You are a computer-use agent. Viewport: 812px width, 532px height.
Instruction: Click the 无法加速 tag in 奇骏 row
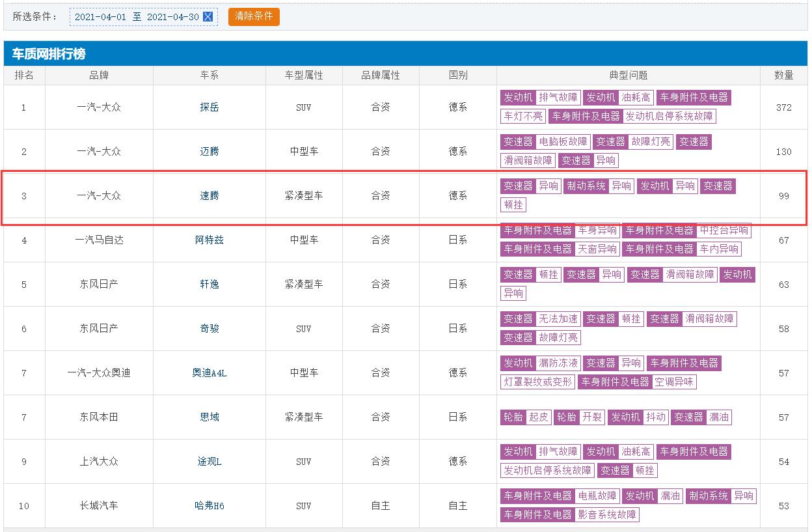[558, 319]
